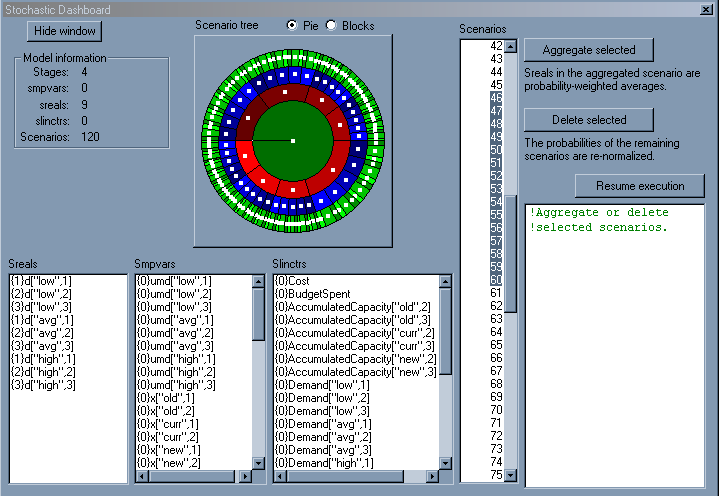Select {0}umd["avg",3] in Smpvars

point(175,346)
